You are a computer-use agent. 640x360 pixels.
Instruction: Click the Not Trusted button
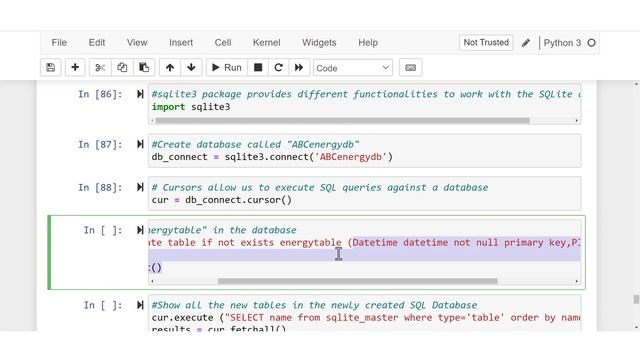486,42
